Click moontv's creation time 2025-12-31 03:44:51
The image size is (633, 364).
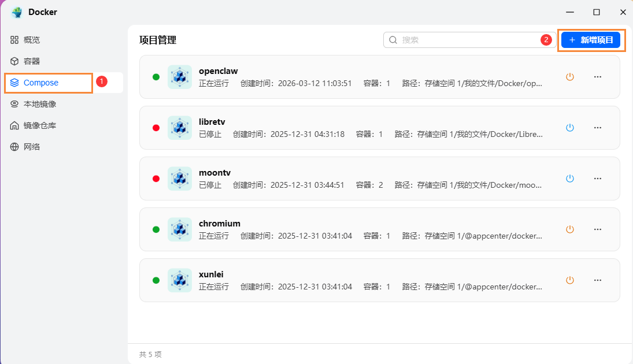[x=307, y=185]
